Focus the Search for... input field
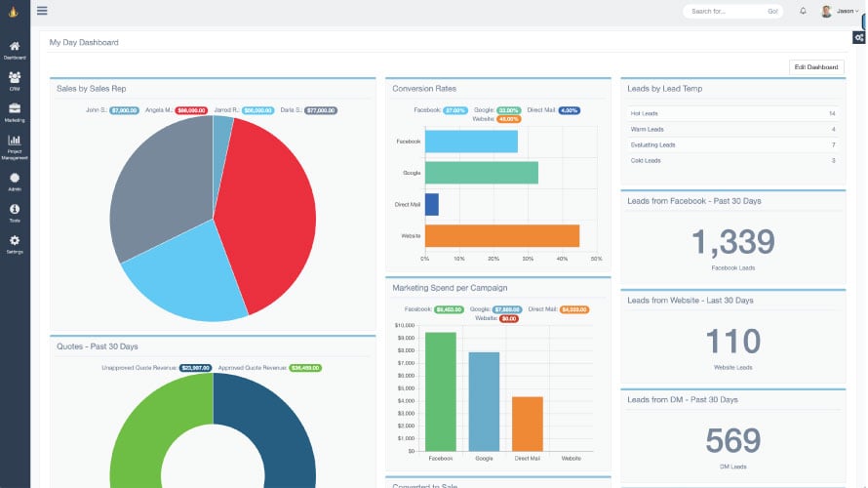The width and height of the screenshot is (868, 488). point(726,11)
